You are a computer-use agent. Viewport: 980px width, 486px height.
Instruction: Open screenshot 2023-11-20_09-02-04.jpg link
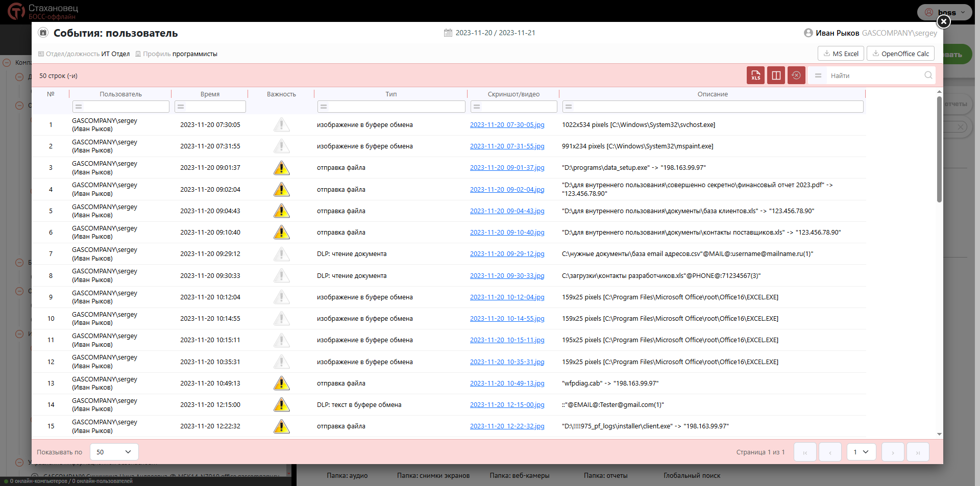coord(507,190)
